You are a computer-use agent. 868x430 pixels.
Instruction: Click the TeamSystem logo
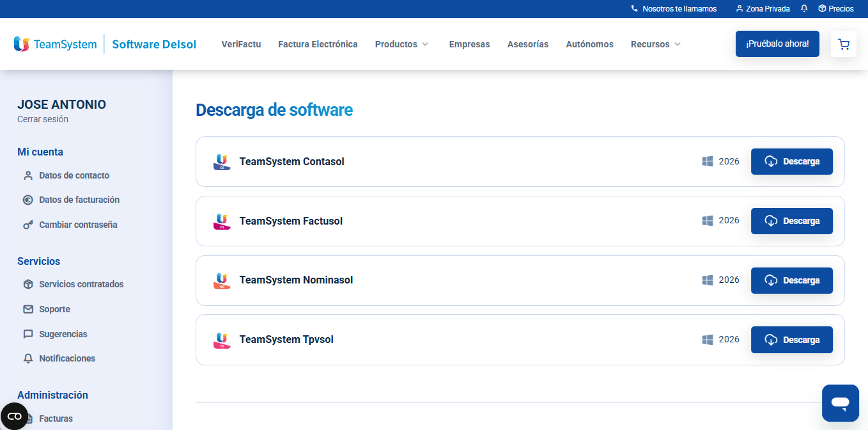[55, 44]
